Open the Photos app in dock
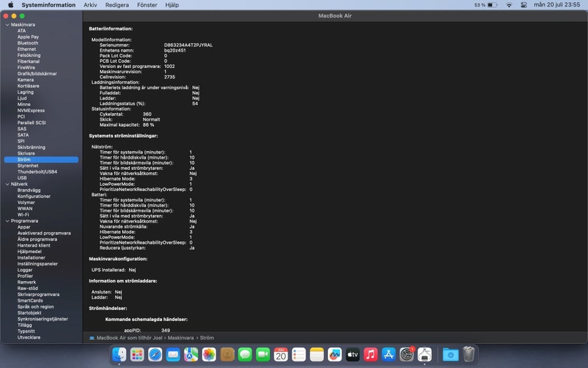The height and width of the screenshot is (368, 588). pos(209,354)
